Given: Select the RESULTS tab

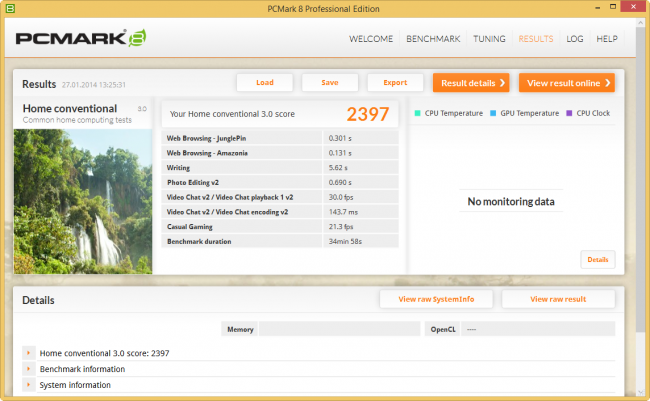Looking at the screenshot, I should [x=536, y=39].
